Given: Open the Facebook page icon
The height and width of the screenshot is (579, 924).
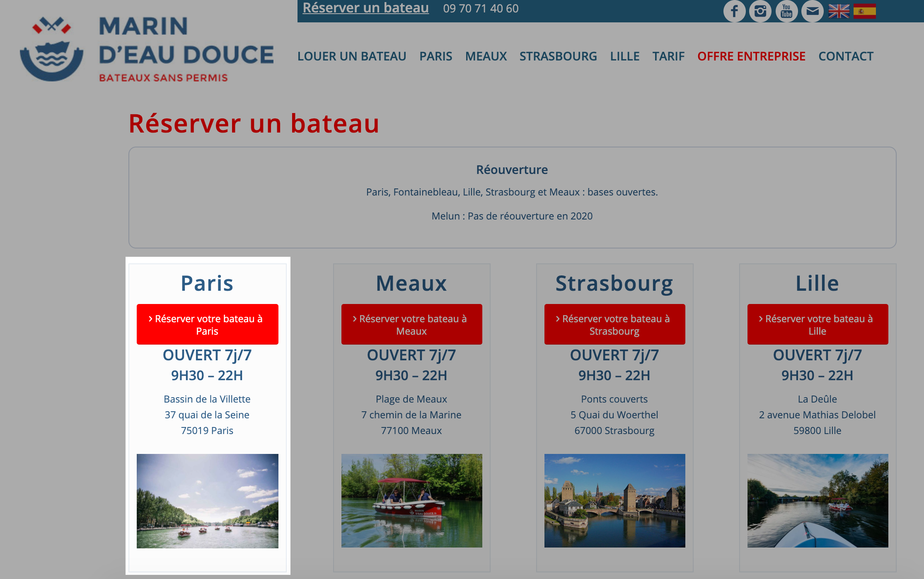Looking at the screenshot, I should pyautogui.click(x=734, y=11).
